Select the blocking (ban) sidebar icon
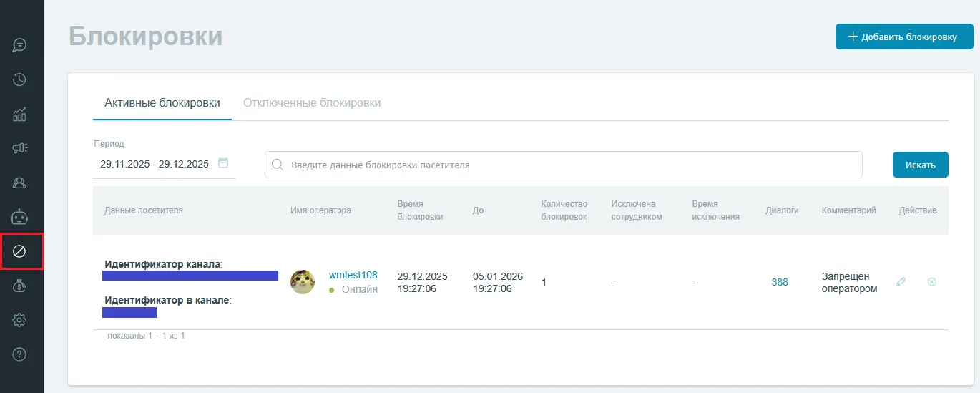Screen dimensions: 980x393 tap(20, 251)
